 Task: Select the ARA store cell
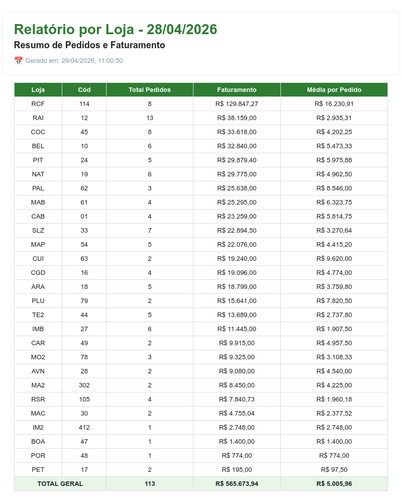[x=38, y=287]
